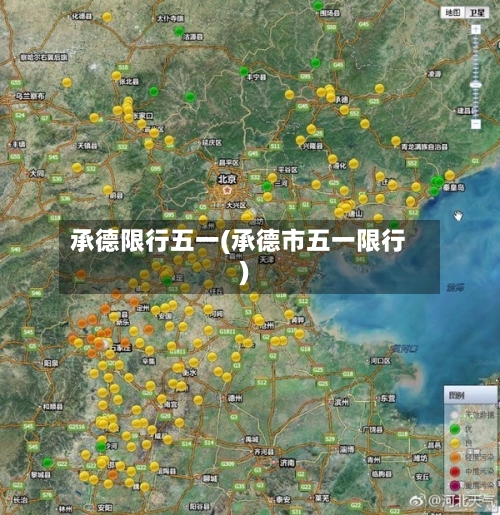
Task: Click the 察哈尔右翼后旗 place label
Action: click(x=44, y=57)
